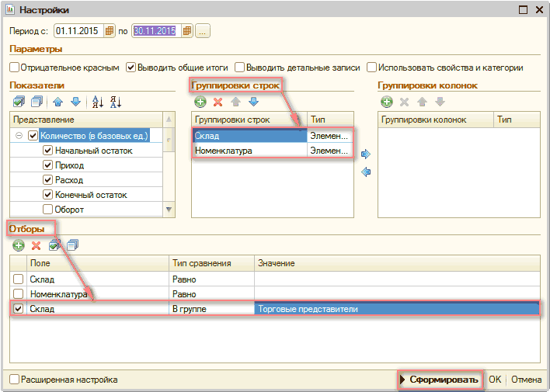The image size is (550, 392).
Task: Toggle Выводить общие итоги checkbox
Action: (x=131, y=68)
